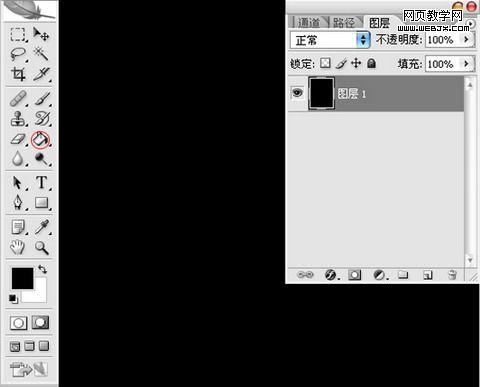The height and width of the screenshot is (387, 480).
Task: Choose Full Screen with menu bar mode
Action: [29, 346]
